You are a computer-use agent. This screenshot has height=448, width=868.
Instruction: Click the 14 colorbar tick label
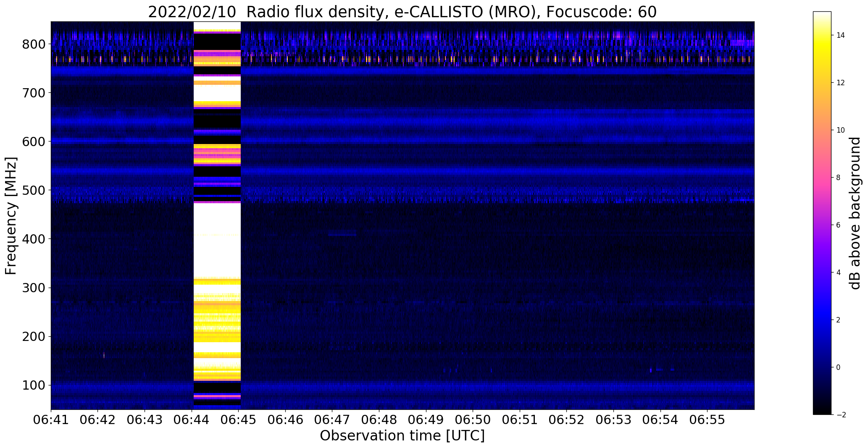click(x=841, y=35)
